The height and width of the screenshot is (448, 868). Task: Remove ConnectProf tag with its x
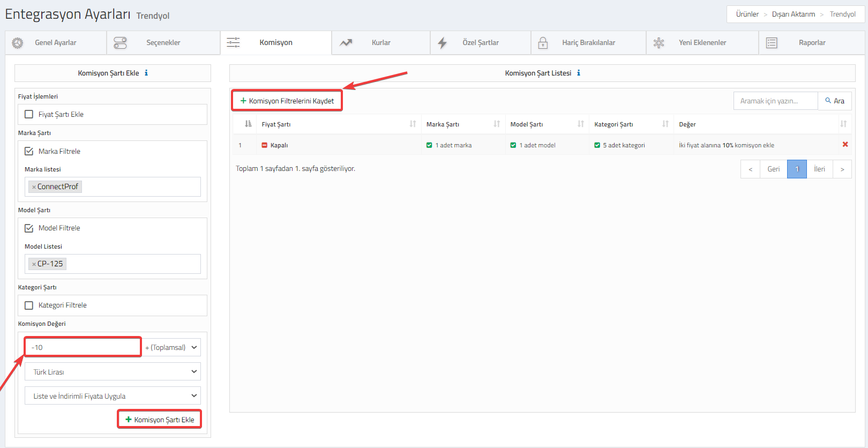[34, 187]
